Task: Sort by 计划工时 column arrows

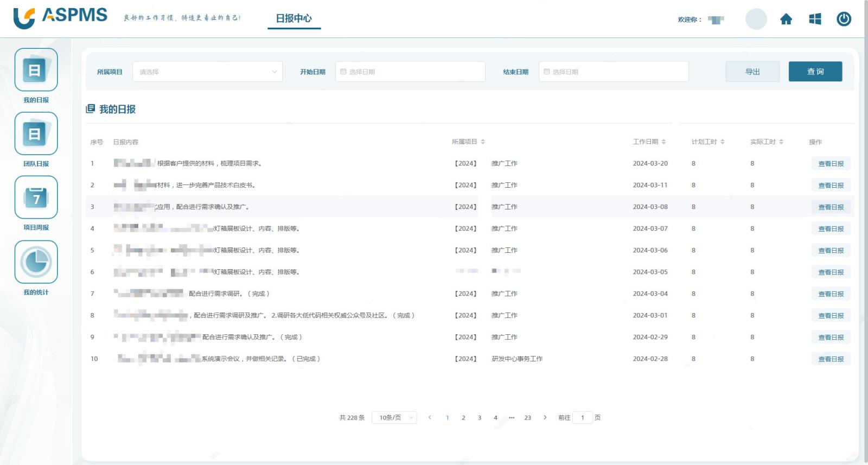Action: point(722,142)
